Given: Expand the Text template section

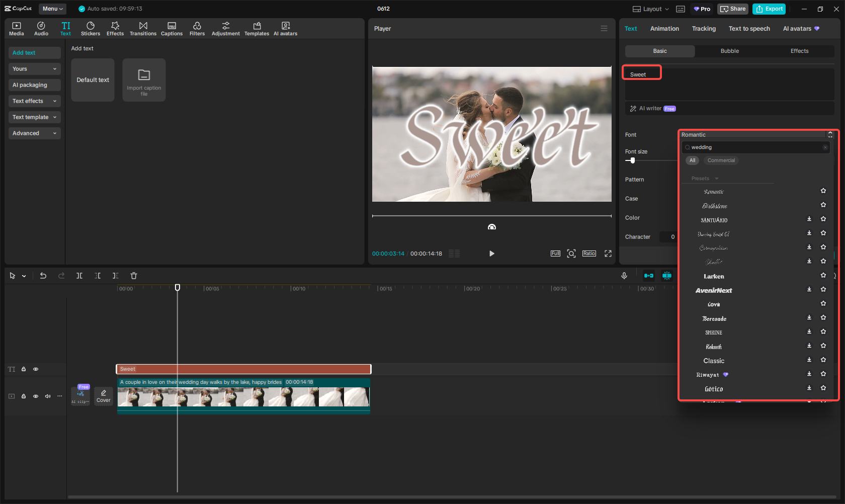Looking at the screenshot, I should click(34, 117).
